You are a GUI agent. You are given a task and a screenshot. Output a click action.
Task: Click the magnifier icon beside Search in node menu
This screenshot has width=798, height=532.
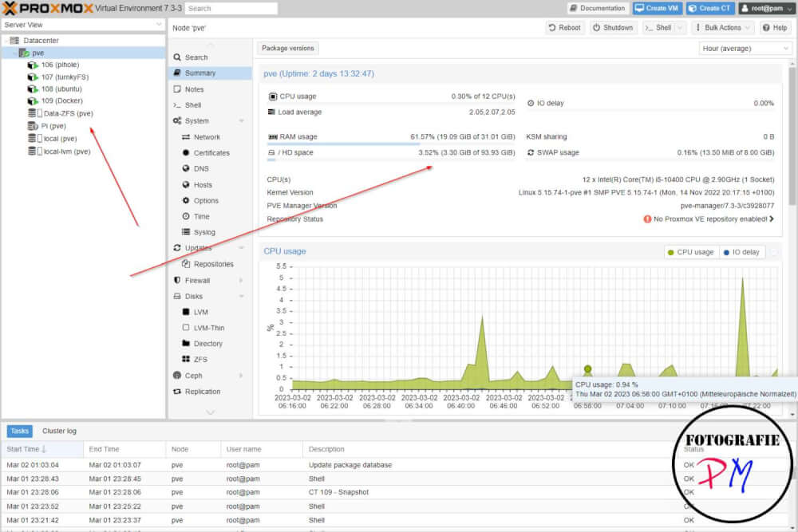[177, 57]
